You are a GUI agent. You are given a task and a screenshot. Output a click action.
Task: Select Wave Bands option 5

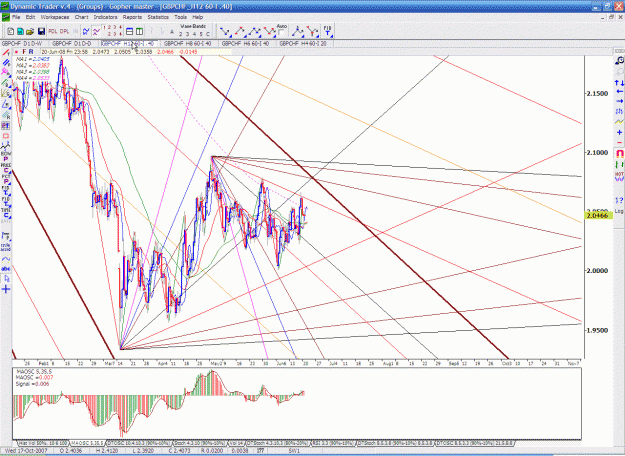coord(201,34)
